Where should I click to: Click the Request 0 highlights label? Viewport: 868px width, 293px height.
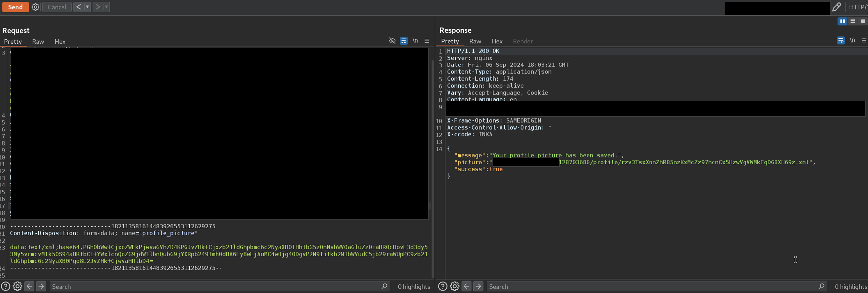click(413, 286)
